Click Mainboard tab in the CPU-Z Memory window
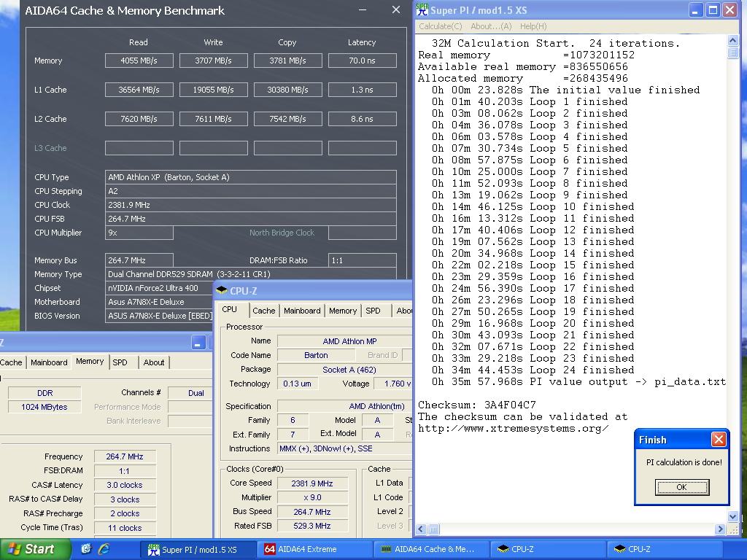Image resolution: width=747 pixels, height=560 pixels. [49, 362]
